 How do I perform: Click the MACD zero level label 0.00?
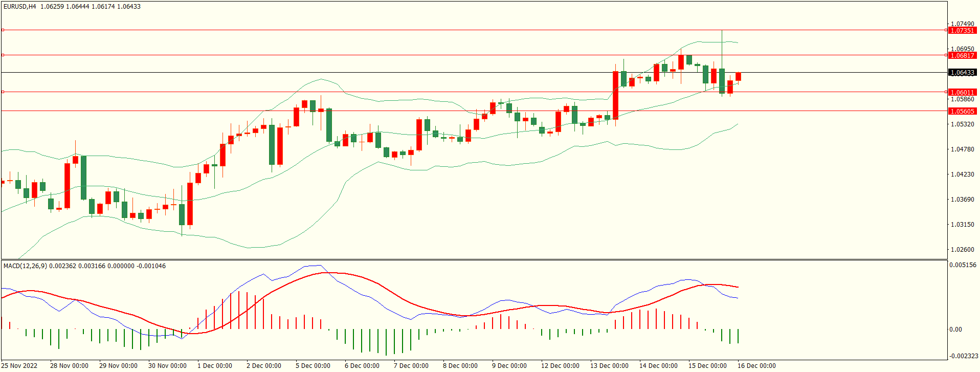pos(955,330)
